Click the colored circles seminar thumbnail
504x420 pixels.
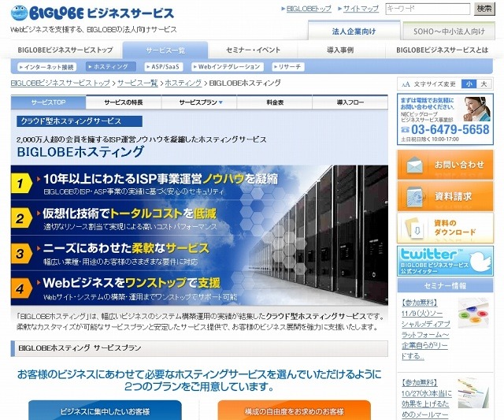coord(474,313)
